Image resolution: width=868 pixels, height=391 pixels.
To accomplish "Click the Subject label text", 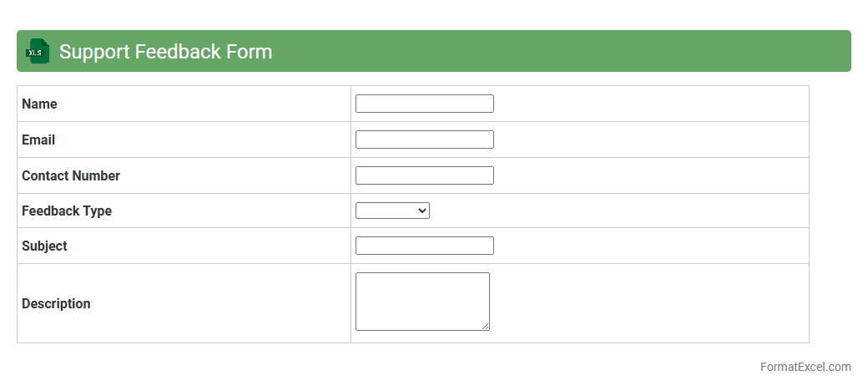I will 44,246.
